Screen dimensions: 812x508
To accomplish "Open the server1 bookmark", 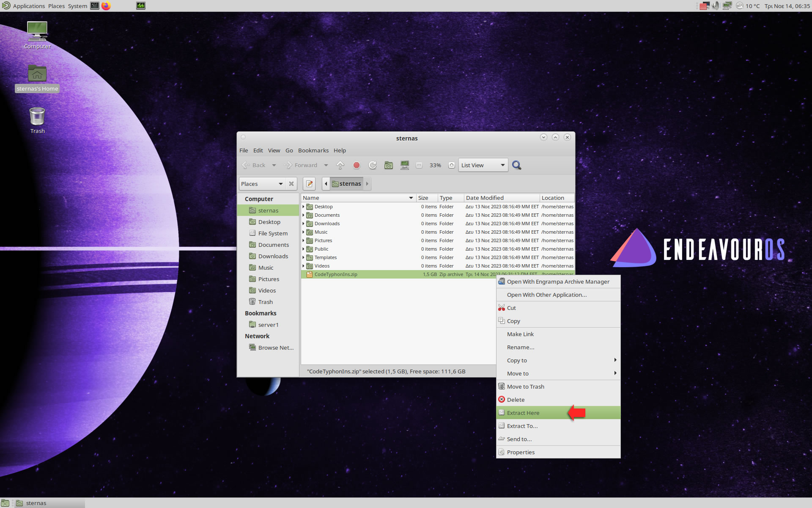I will [268, 325].
